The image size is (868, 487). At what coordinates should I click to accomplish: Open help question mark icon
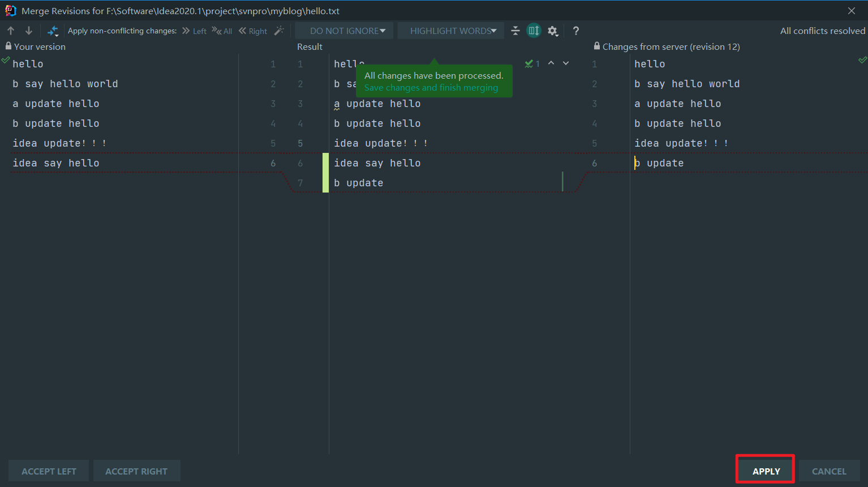[576, 31]
